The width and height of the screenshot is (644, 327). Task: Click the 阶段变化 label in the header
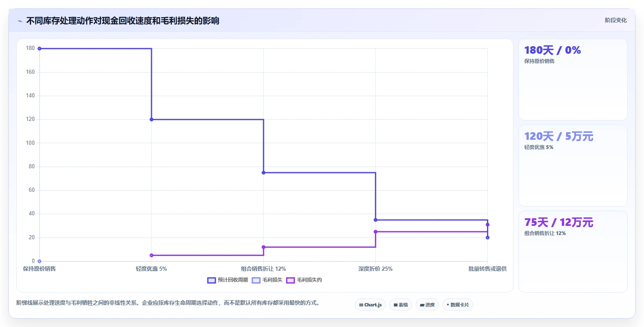pyautogui.click(x=616, y=20)
